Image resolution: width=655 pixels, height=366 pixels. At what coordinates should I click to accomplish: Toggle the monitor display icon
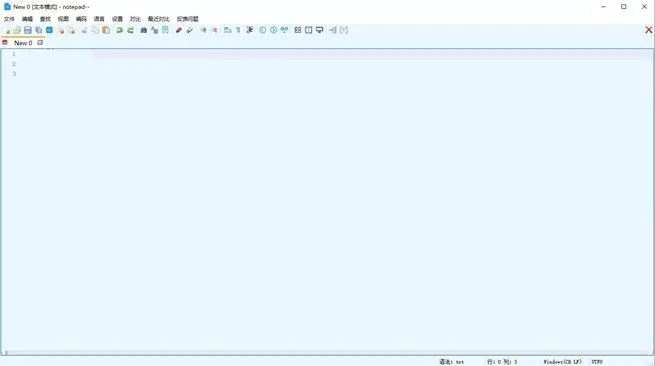[320, 30]
